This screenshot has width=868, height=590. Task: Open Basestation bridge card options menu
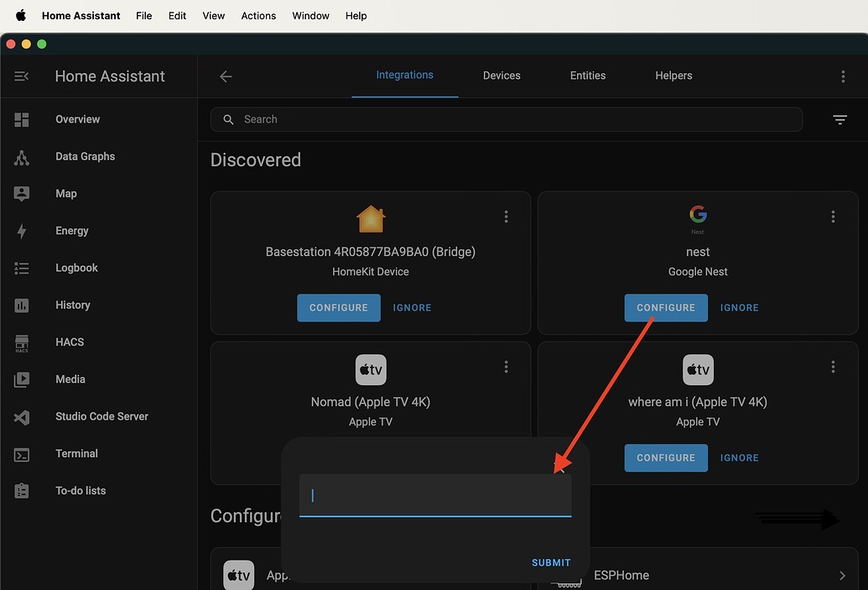[x=506, y=217]
